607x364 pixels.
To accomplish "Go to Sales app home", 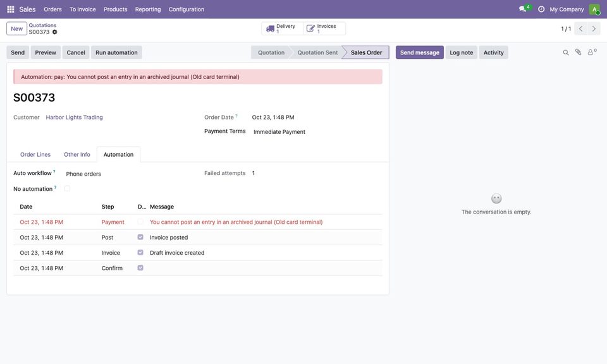I will pyautogui.click(x=27, y=9).
